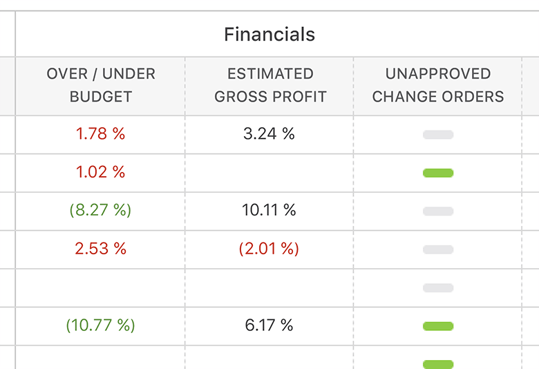Click green change orders indicator beside 1.02 %
Screen dimensions: 539x369
click(x=438, y=173)
